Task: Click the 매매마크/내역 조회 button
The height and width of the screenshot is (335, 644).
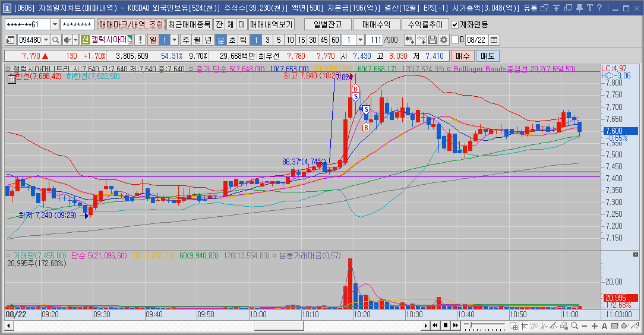Action: [x=131, y=24]
